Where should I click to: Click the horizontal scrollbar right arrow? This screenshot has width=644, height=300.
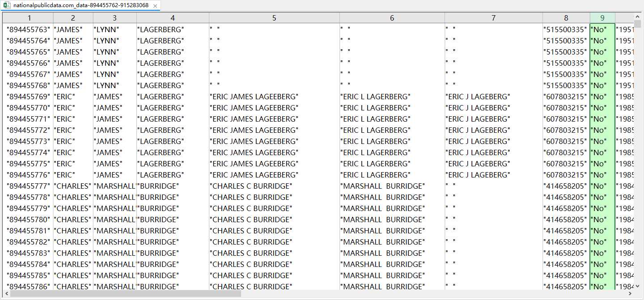click(x=630, y=294)
